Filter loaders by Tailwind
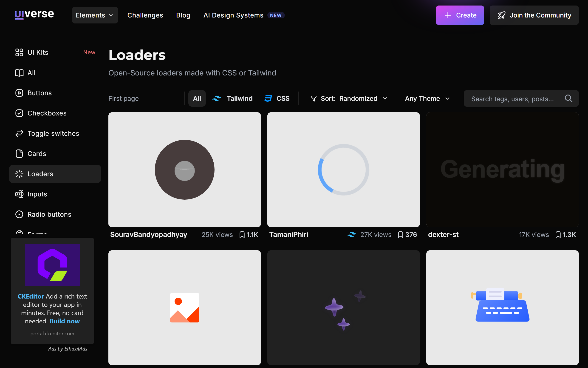Screen dimensions: 588x368 [232, 98]
